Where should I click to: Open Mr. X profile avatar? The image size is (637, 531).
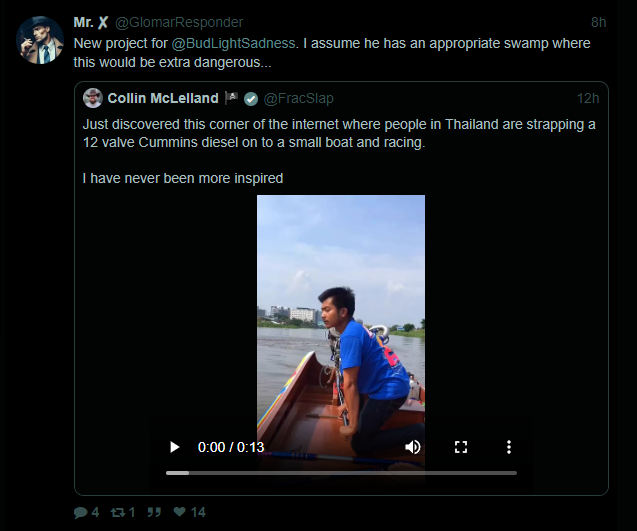(x=40, y=40)
